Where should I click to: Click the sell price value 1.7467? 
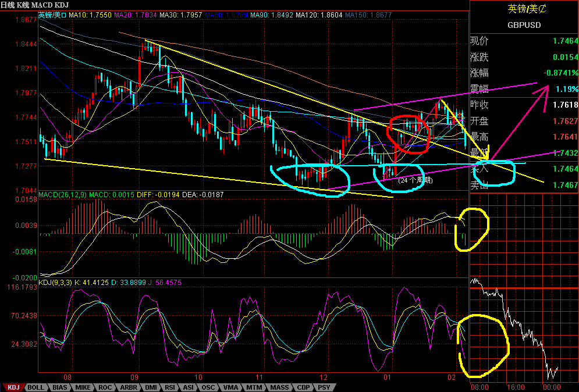coord(566,185)
